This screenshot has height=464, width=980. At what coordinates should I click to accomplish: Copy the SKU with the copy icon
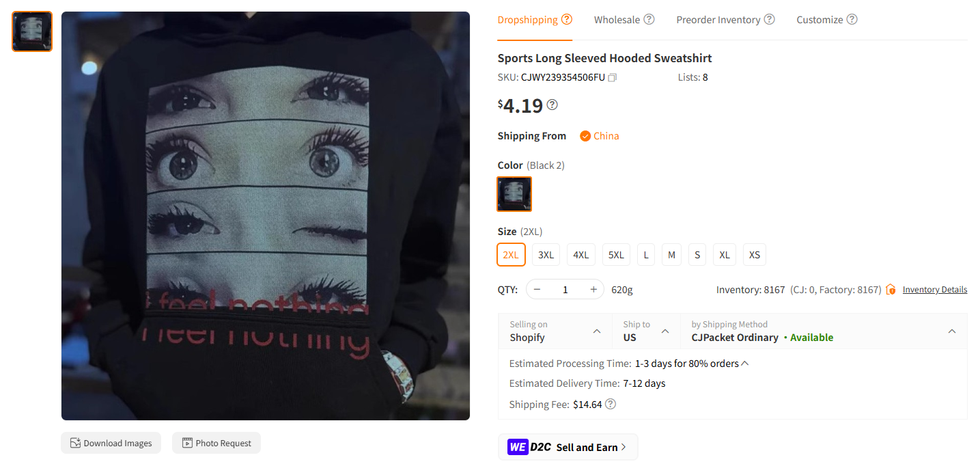pyautogui.click(x=613, y=78)
